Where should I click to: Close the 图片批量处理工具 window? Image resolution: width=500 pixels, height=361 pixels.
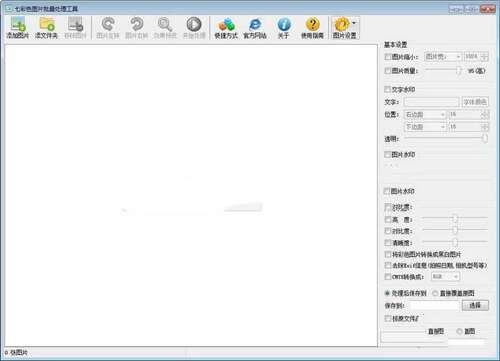(488, 9)
